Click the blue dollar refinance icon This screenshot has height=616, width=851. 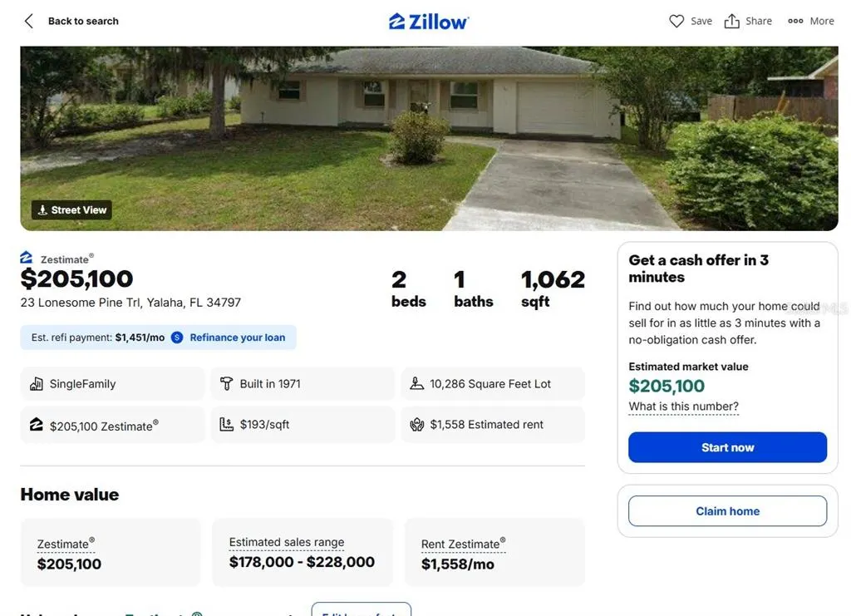[177, 338]
